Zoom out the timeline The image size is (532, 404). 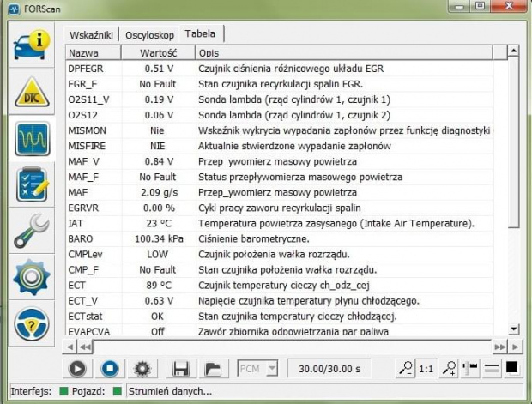point(406,368)
